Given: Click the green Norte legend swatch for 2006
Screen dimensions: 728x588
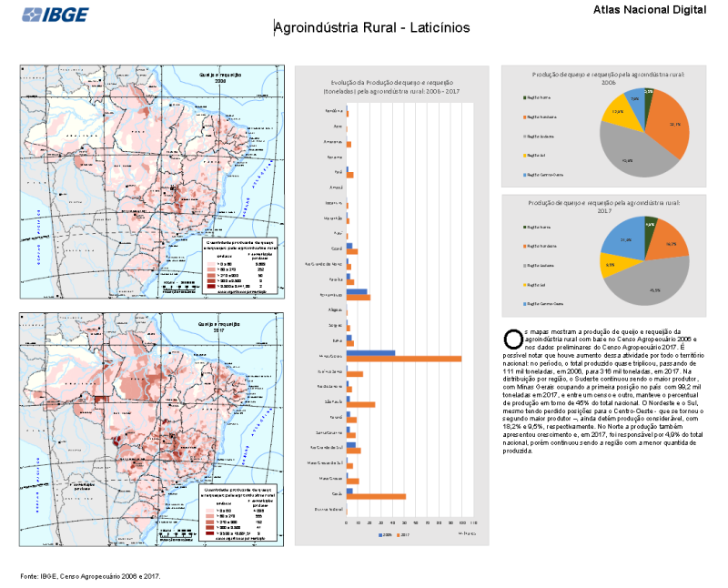Looking at the screenshot, I should (525, 97).
